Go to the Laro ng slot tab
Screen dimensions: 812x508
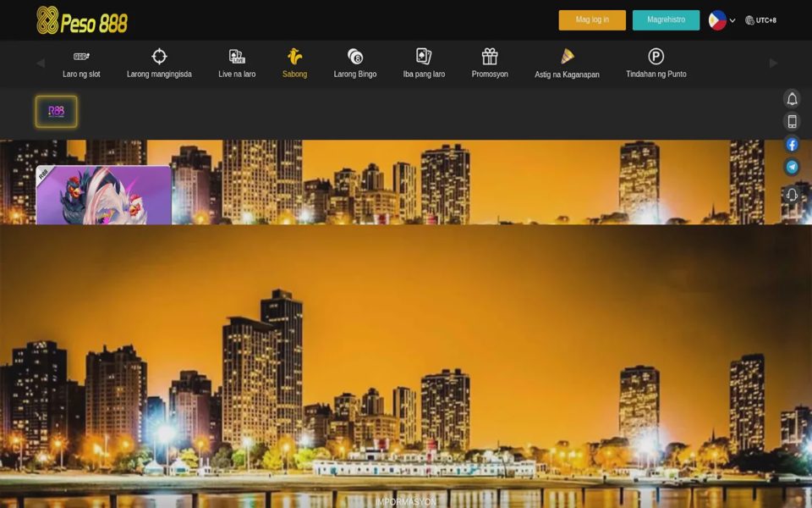coord(81,75)
